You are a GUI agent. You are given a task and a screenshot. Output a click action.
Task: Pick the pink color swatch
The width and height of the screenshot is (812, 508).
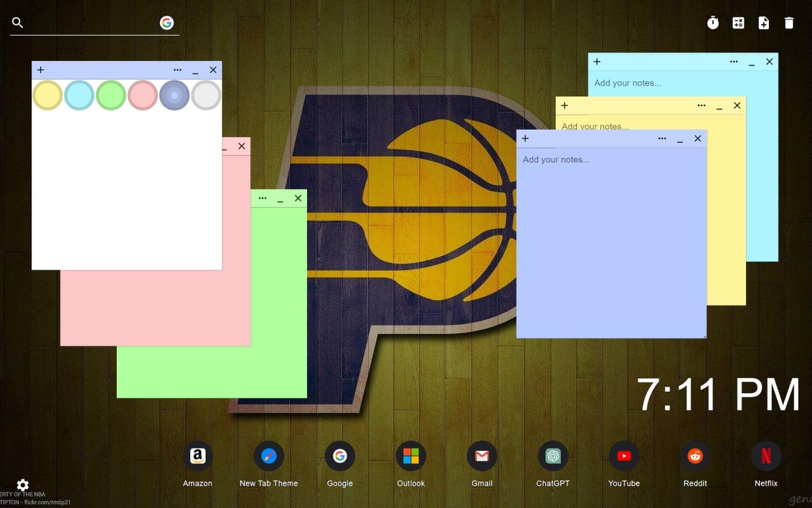143,95
